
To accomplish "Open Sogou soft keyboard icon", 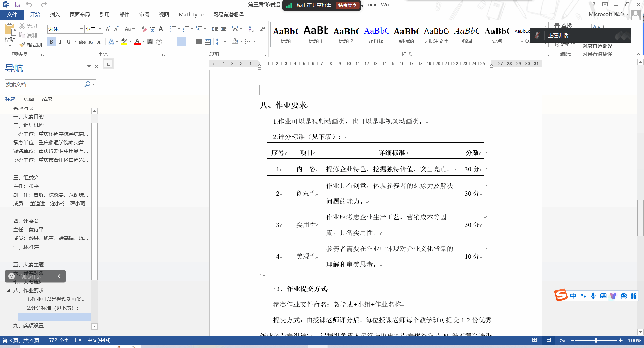I will click(603, 296).
